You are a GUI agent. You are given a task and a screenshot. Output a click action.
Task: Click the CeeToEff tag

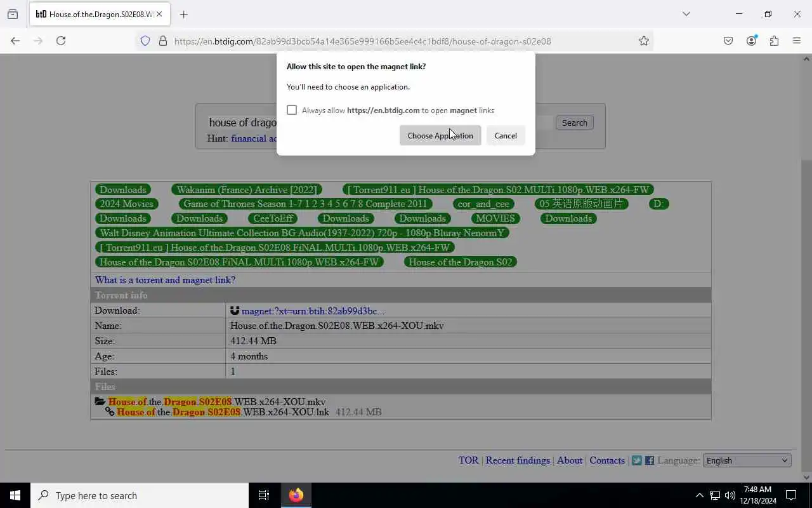pos(273,218)
